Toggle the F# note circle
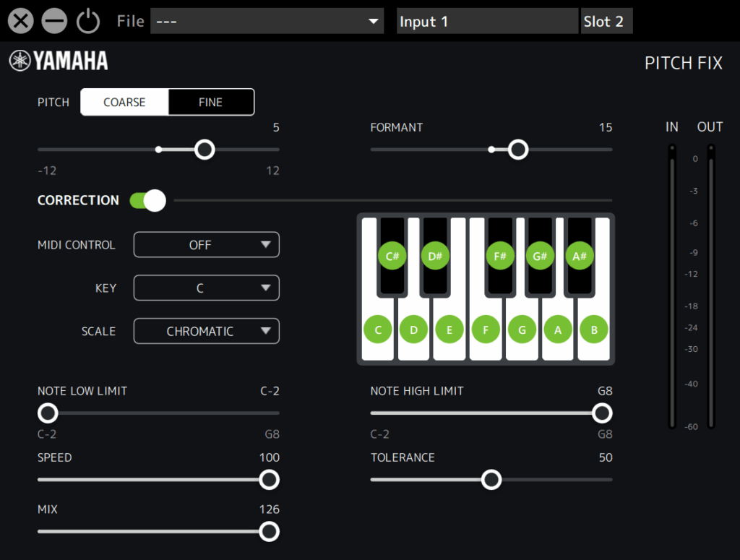 point(500,256)
